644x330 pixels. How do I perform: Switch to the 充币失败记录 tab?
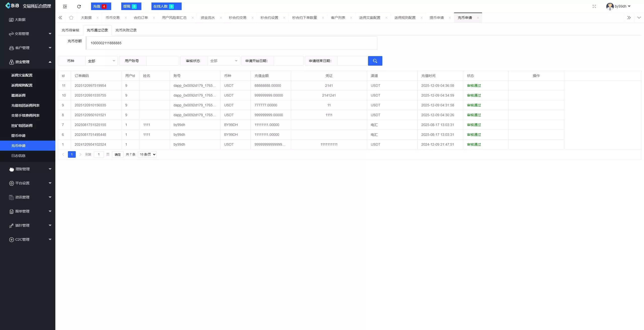(x=126, y=30)
